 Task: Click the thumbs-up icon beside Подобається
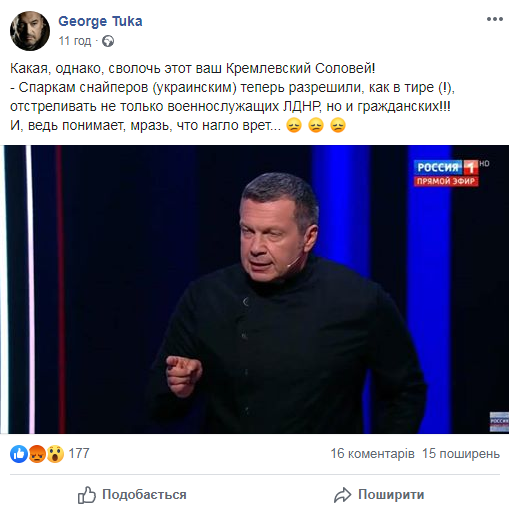87,495
